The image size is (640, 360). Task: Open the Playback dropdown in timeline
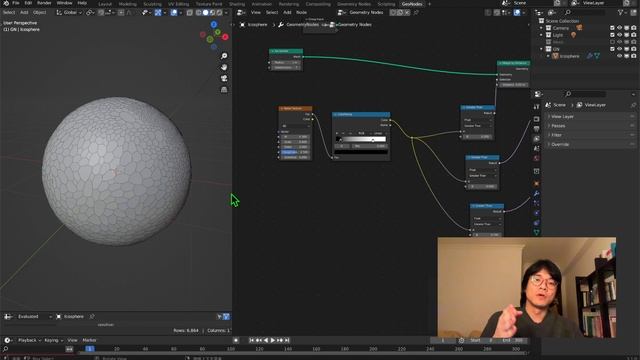29,340
